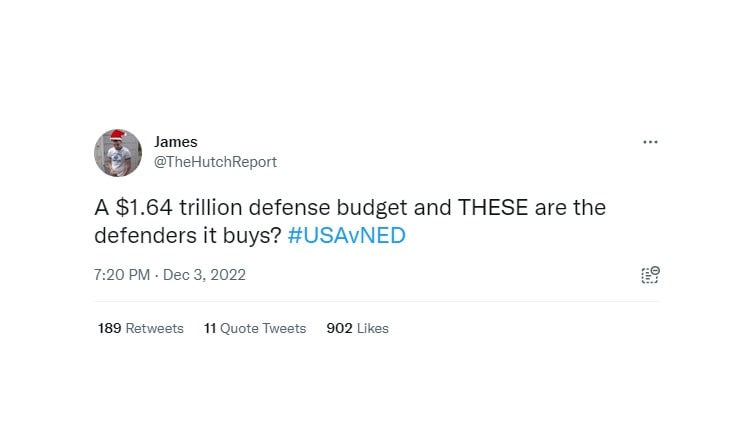Open the @TheHutchReport handle link
This screenshot has width=747, height=432.
(215, 162)
